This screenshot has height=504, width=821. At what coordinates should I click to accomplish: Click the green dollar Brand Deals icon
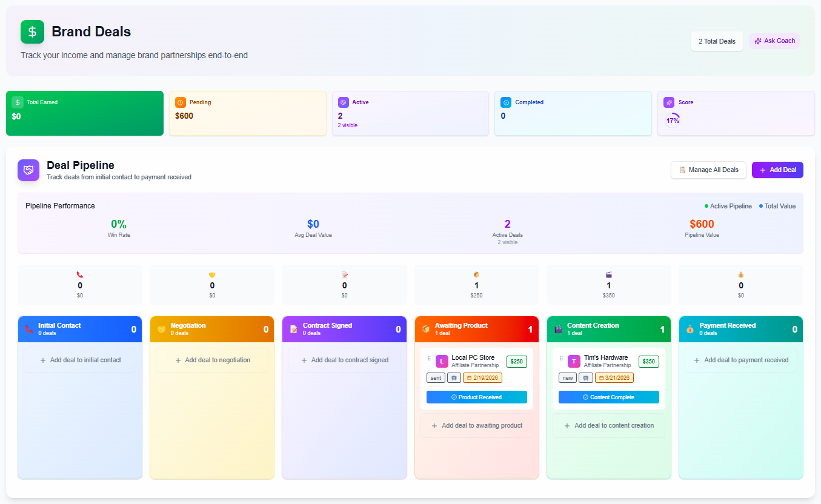point(32,32)
